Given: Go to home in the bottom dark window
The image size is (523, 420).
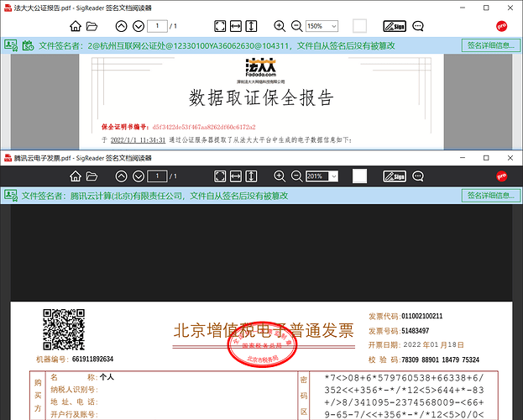Looking at the screenshot, I should pos(76,176).
